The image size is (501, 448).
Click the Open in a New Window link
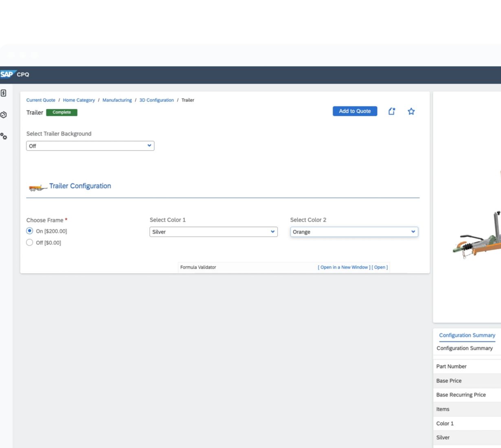[344, 267]
